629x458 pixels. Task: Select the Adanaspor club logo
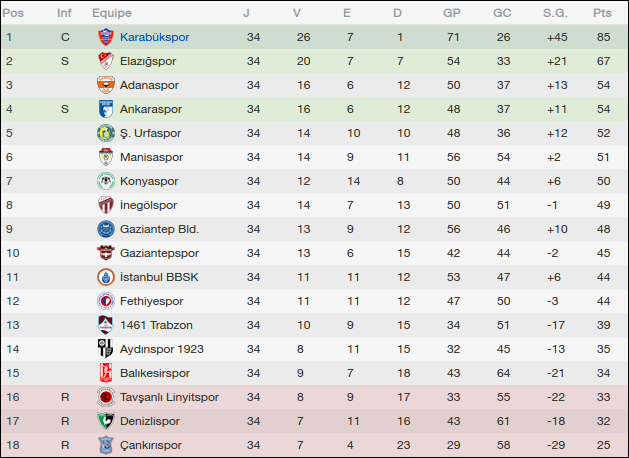[x=105, y=85]
